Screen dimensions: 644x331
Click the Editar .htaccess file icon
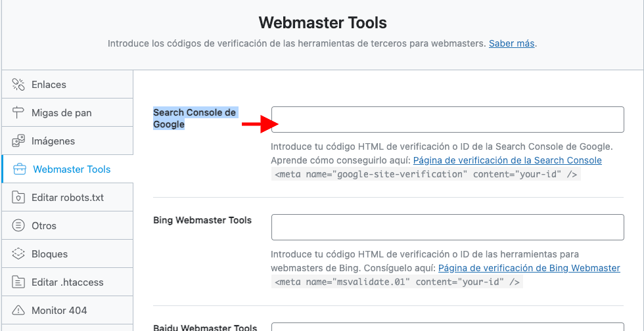18,282
